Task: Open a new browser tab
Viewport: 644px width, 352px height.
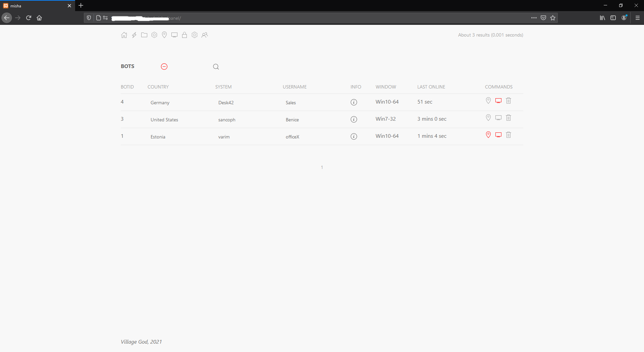Action: (81, 5)
